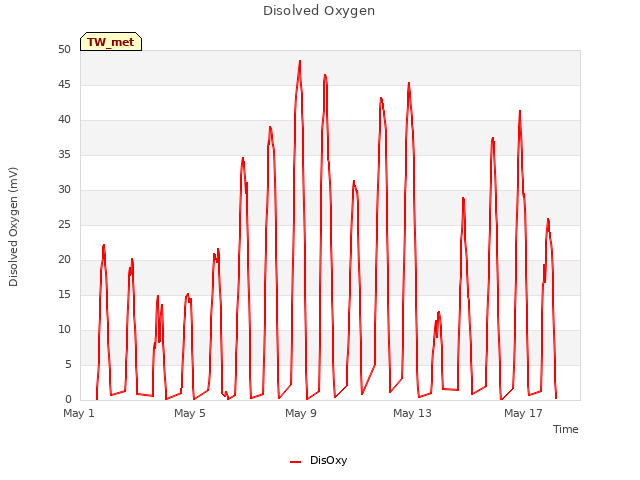Click the x-axis title 'Time'
The width and height of the screenshot is (640, 480).
pyautogui.click(x=566, y=429)
